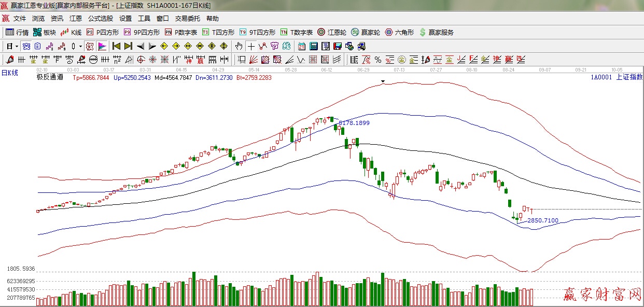
Task: Toggle the 权 rights-adjustment button
Action: 90,46
